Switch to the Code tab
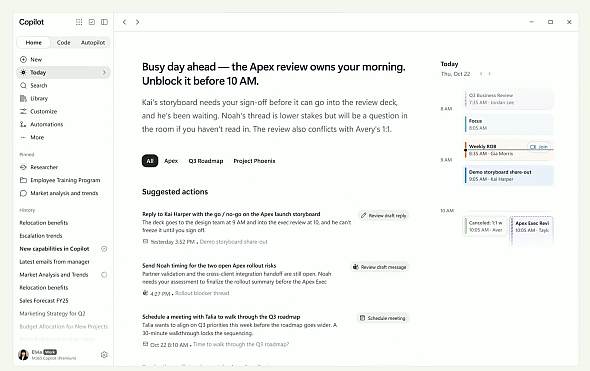 pyautogui.click(x=64, y=43)
